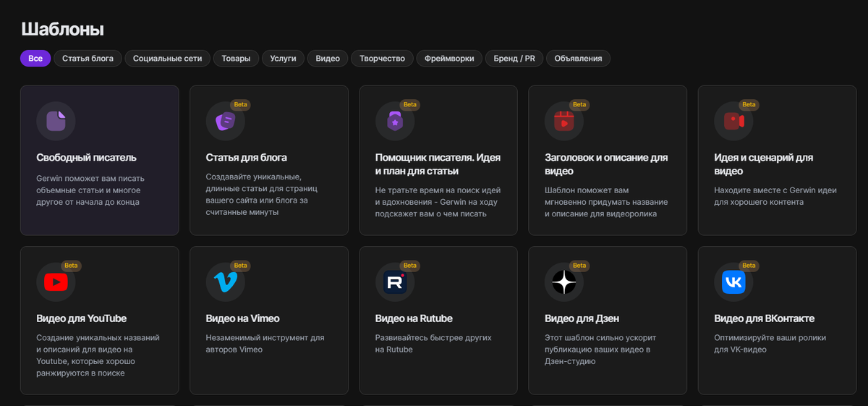Click the Beta badge on Видео для YouTube
Viewport: 868px width, 406px height.
pos(71,266)
